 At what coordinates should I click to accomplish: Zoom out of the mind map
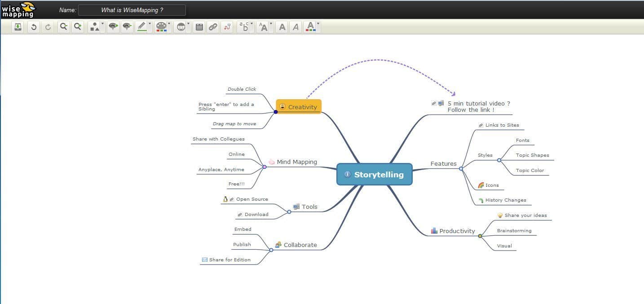(63, 27)
